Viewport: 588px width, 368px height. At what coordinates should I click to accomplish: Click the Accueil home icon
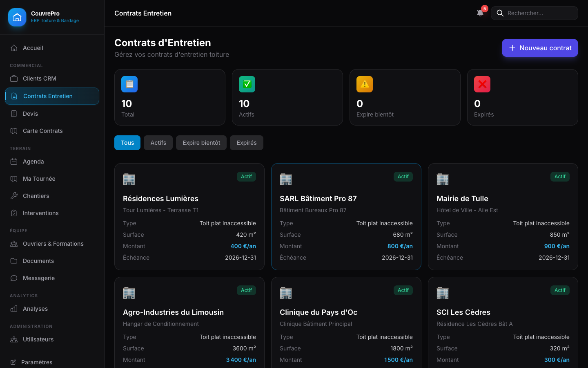pyautogui.click(x=14, y=48)
